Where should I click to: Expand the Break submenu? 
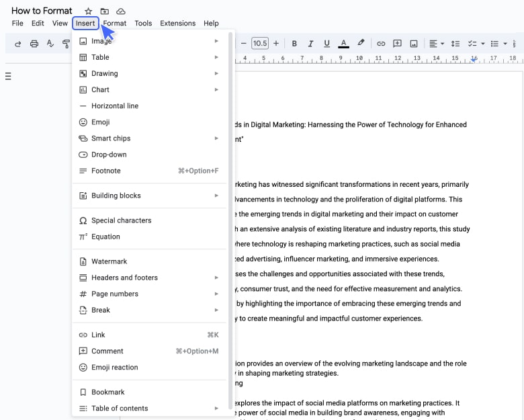coord(149,310)
